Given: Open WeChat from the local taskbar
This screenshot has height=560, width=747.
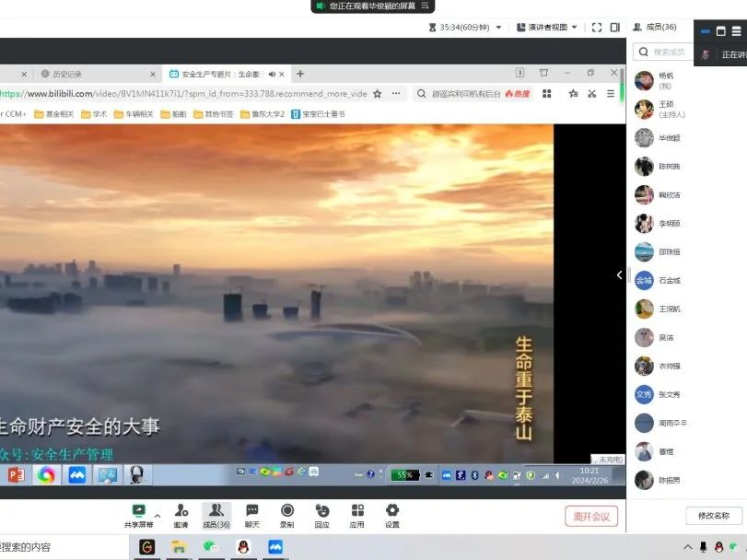Looking at the screenshot, I should click(x=210, y=547).
